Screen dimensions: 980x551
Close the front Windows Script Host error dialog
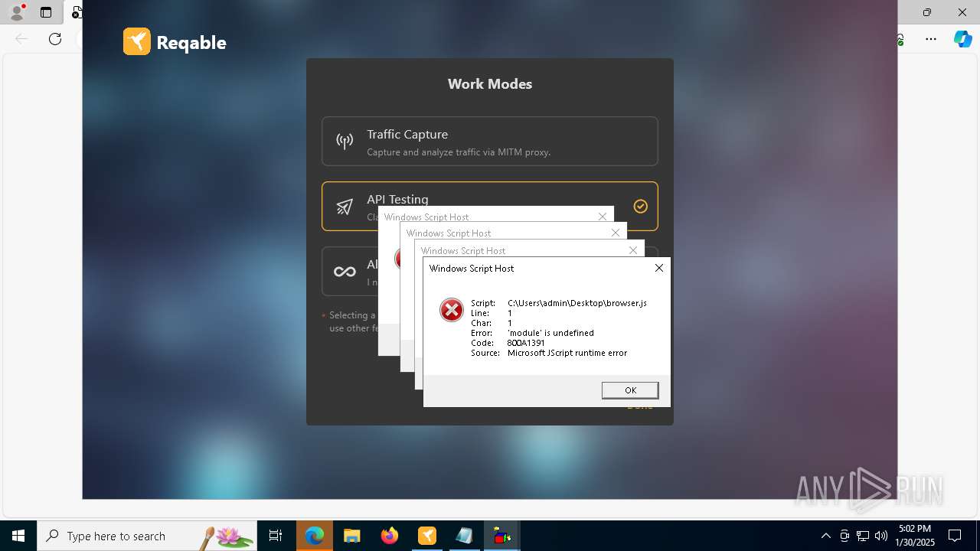tap(659, 268)
